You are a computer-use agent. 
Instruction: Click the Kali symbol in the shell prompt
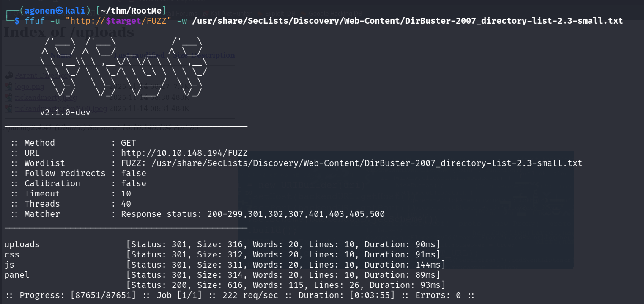click(x=59, y=11)
